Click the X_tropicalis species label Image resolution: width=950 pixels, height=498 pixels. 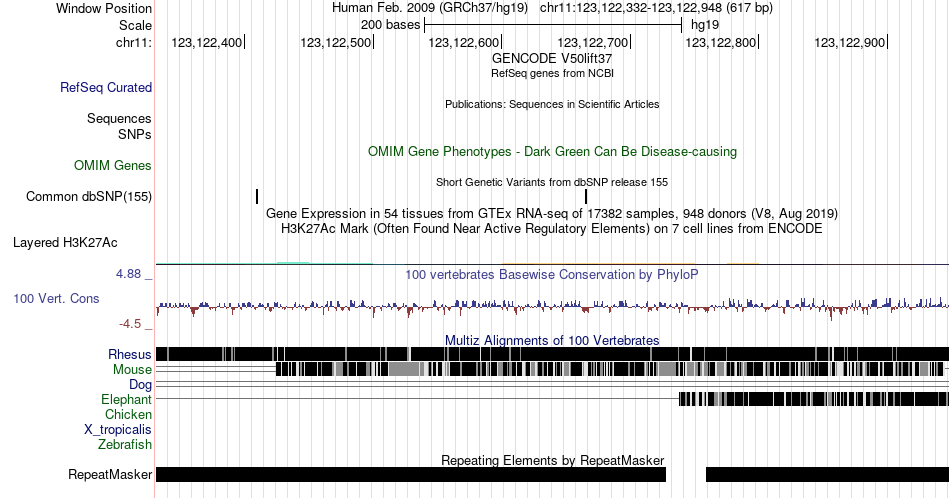pyautogui.click(x=118, y=430)
